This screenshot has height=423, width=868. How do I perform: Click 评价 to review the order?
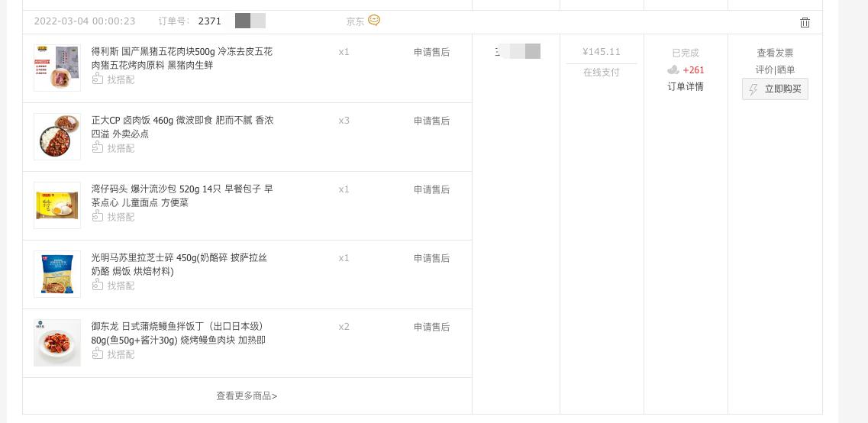click(764, 70)
